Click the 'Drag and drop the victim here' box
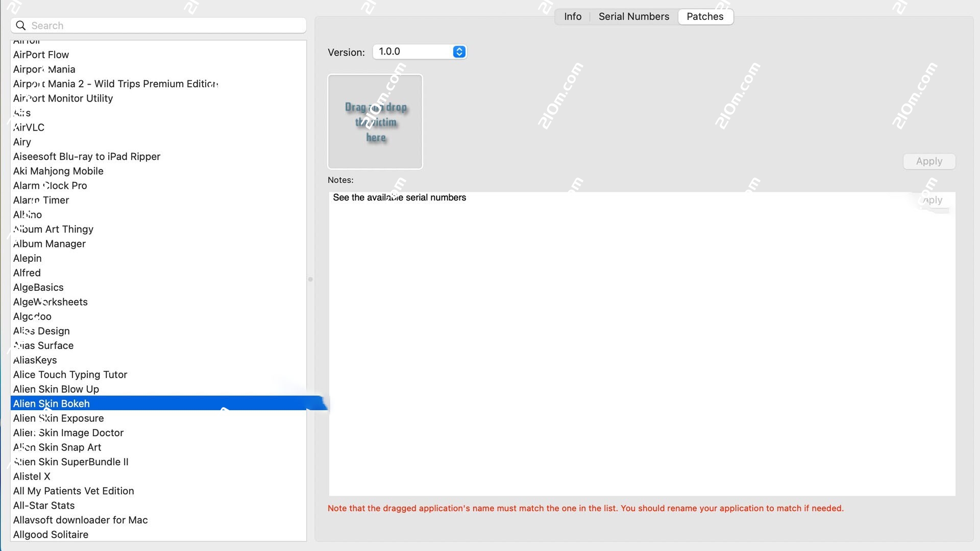 coord(375,121)
